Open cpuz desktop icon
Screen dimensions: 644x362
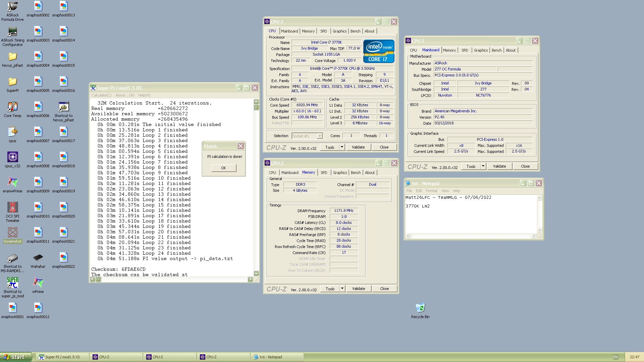coord(12,135)
